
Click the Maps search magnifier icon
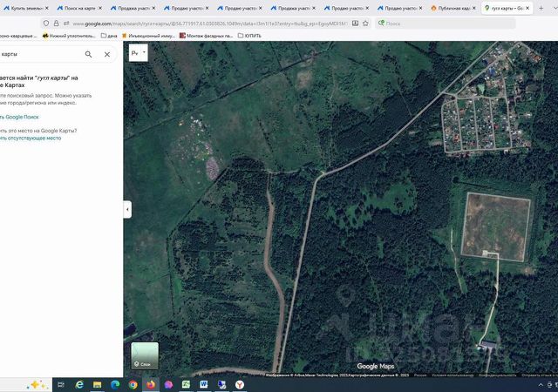[x=88, y=54]
